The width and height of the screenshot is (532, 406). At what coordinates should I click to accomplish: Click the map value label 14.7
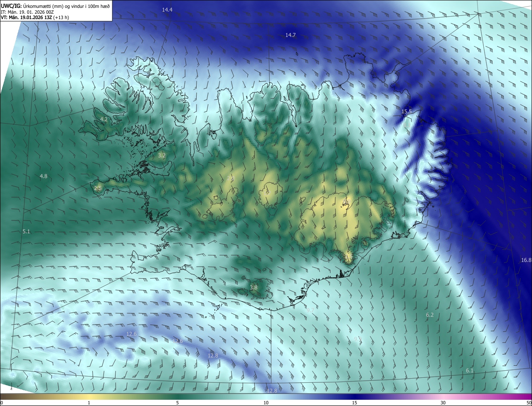(x=290, y=35)
